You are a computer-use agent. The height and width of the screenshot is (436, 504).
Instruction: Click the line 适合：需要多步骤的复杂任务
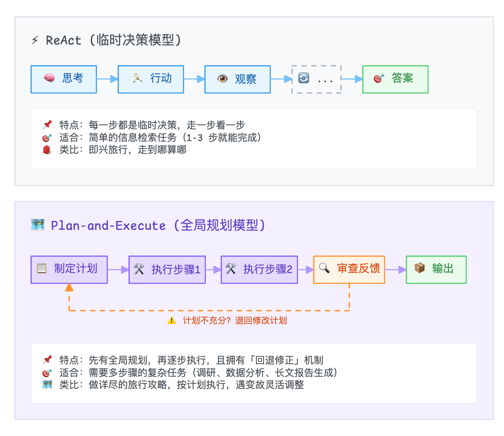pyautogui.click(x=198, y=373)
